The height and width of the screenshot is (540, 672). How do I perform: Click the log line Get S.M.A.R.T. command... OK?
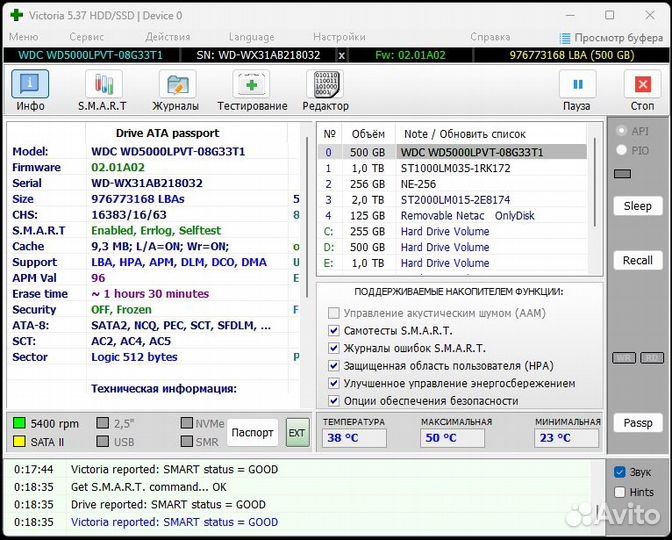pyautogui.click(x=149, y=487)
